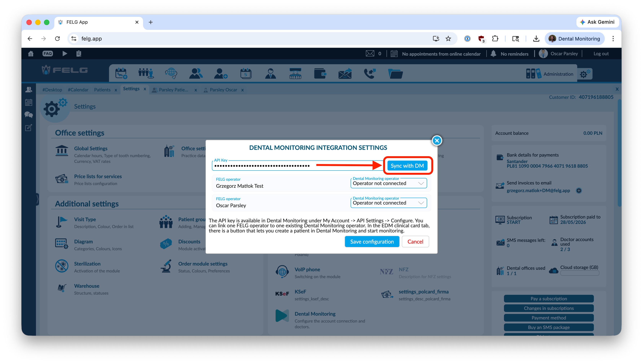Switch to the Parsley Patie... tab
The image size is (643, 364).
[x=173, y=90]
